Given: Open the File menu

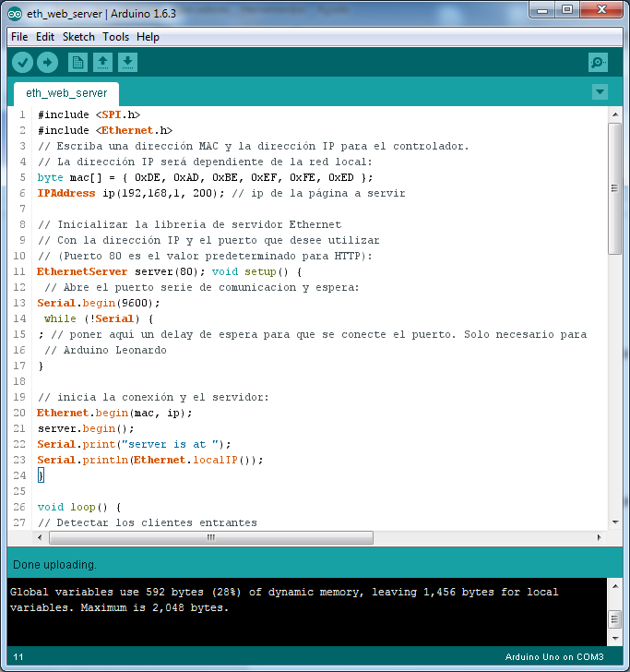Looking at the screenshot, I should (x=19, y=37).
